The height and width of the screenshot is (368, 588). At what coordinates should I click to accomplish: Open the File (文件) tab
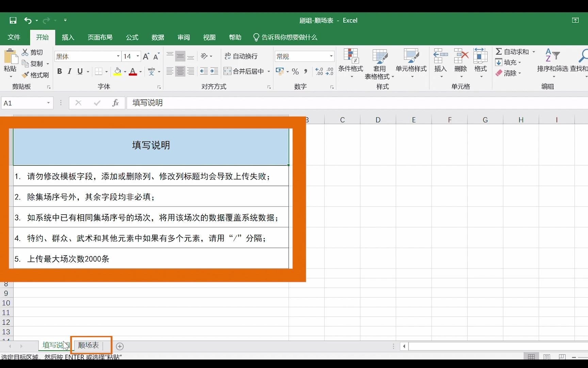coord(14,37)
